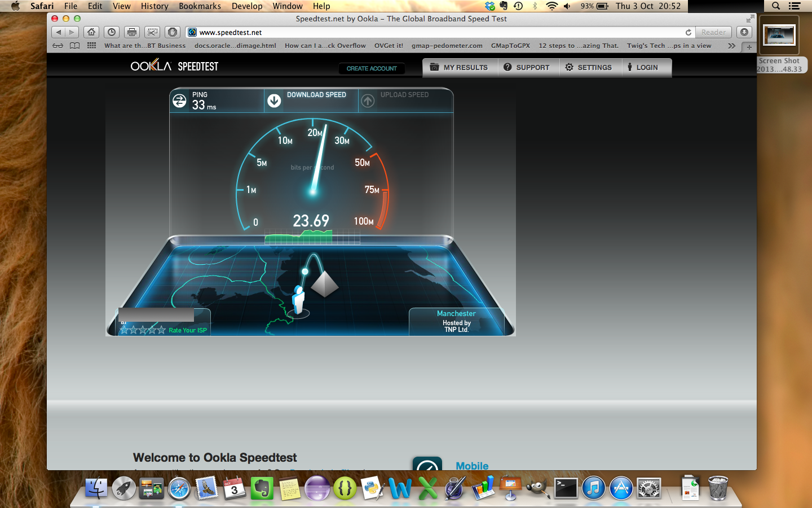Select the Screen Shot file thumbnail on desktop
Screen dimensions: 812x508
779,36
